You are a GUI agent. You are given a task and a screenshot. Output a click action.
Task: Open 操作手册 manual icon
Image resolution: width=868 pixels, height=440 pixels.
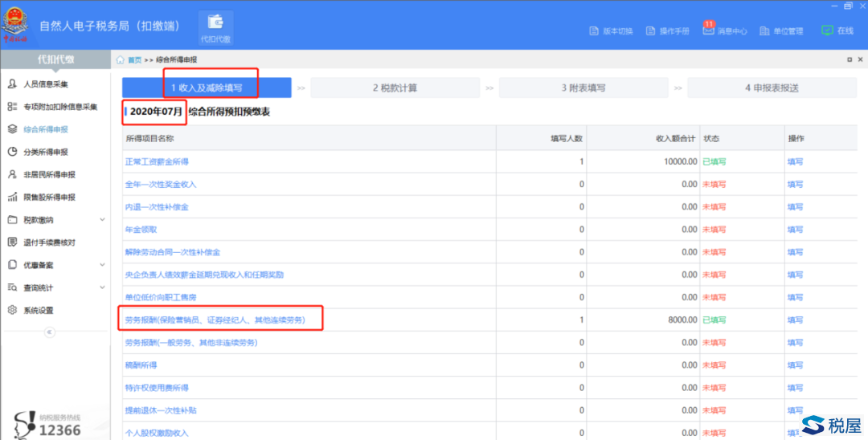tap(649, 31)
